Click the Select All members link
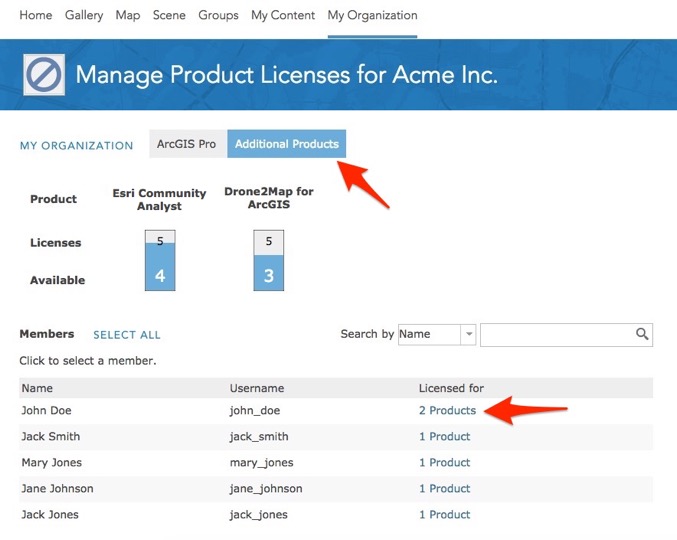677x540 pixels. point(127,335)
